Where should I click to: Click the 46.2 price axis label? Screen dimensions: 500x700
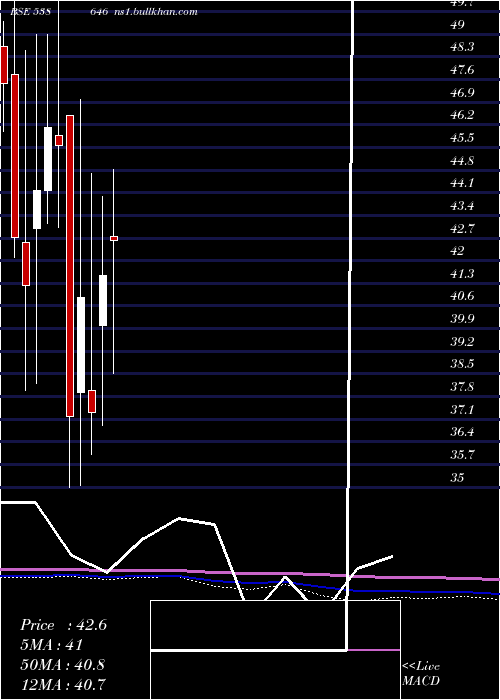pos(462,115)
